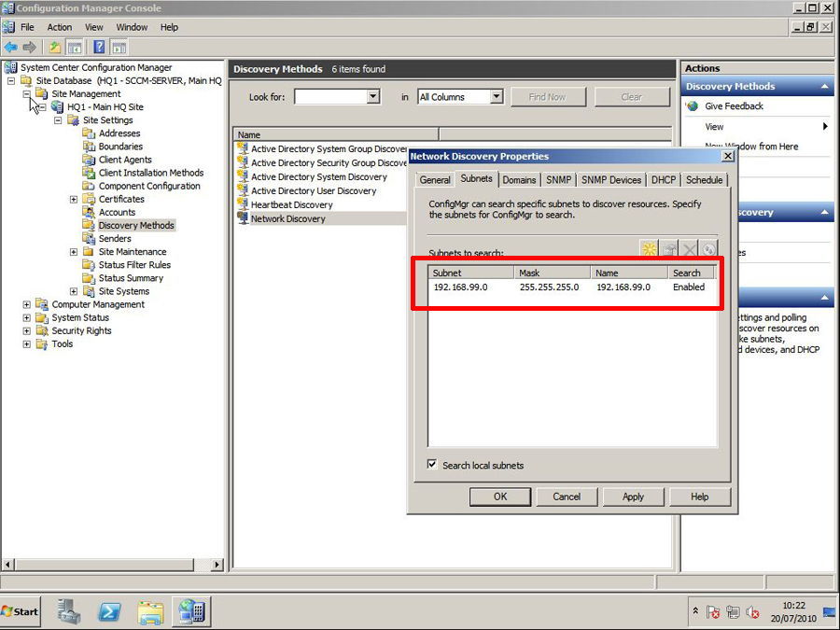Viewport: 840px width, 630px height.
Task: Click OK in Network Discovery Properties
Action: click(500, 497)
